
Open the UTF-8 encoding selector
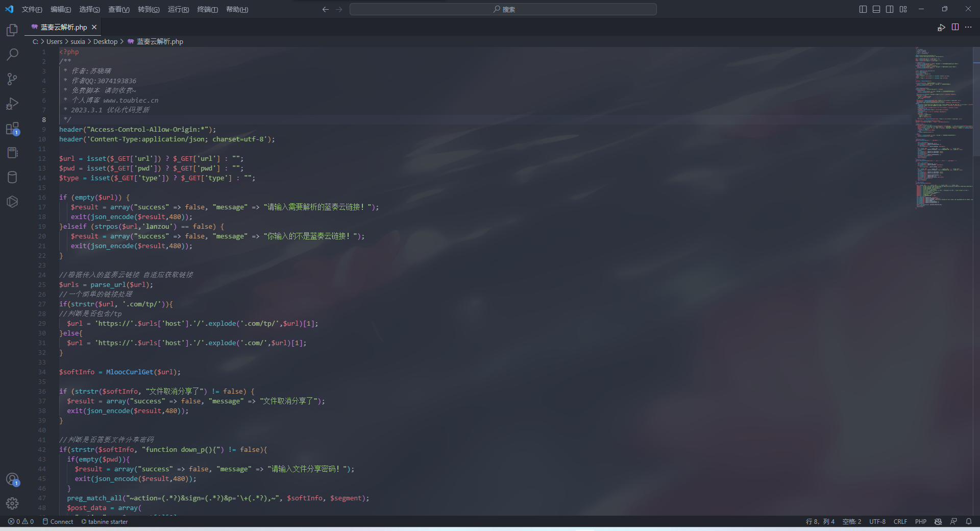point(877,521)
